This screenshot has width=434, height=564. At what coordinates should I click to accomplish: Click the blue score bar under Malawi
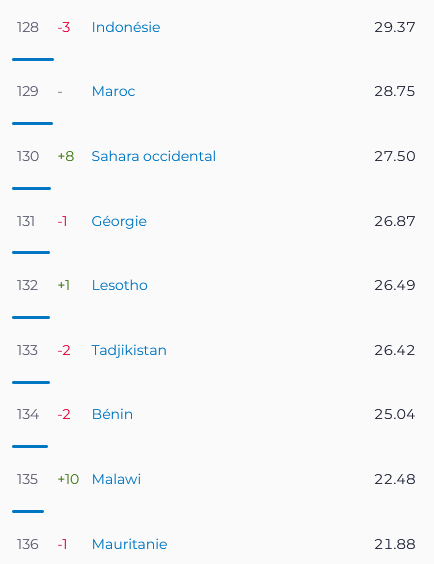tap(28, 511)
